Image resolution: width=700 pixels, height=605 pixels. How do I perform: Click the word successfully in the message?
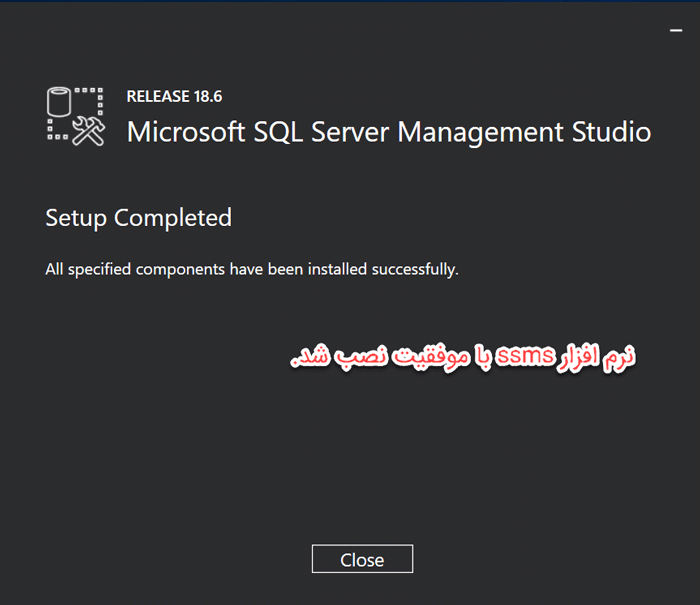tap(415, 270)
